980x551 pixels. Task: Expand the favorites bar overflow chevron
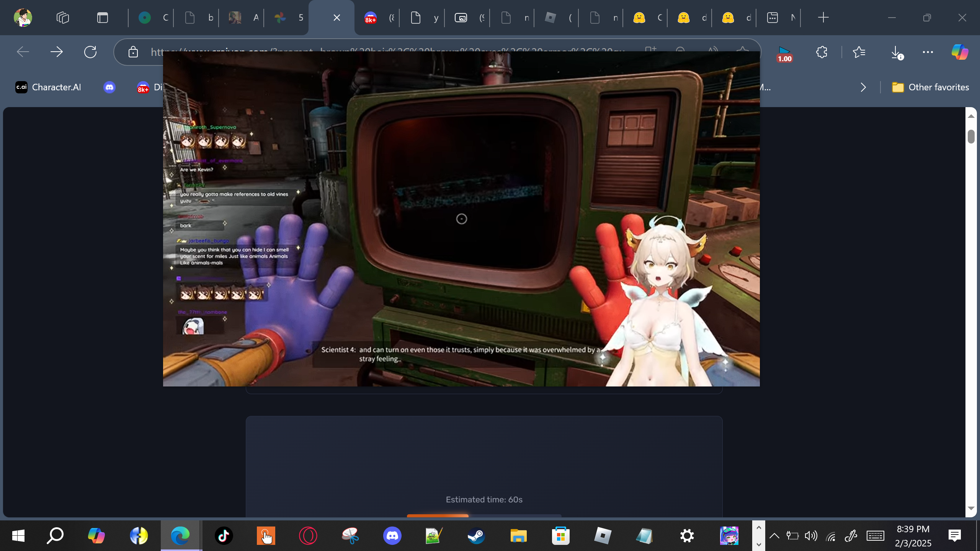[863, 88]
